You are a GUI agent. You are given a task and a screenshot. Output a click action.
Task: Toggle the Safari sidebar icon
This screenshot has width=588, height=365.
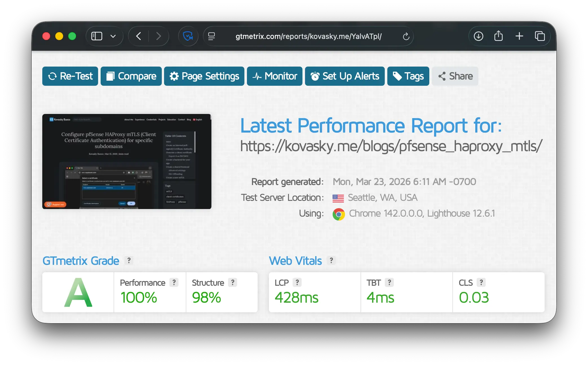pyautogui.click(x=97, y=36)
